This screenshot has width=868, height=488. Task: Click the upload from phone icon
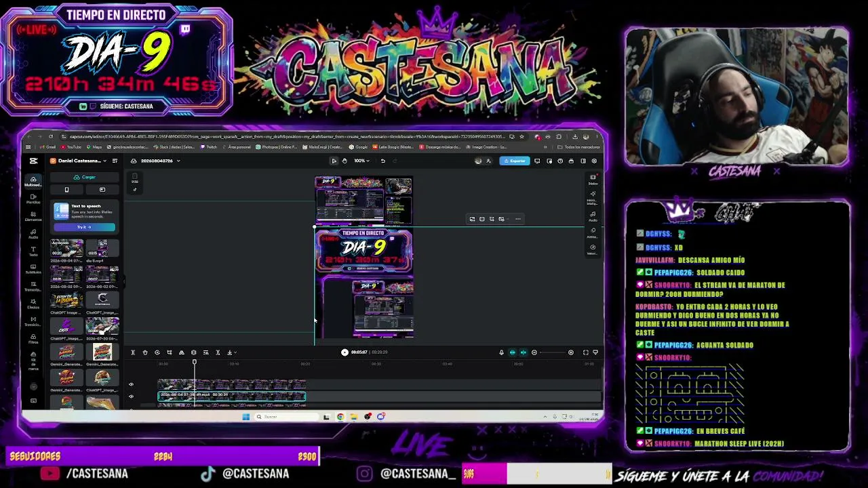[x=66, y=190]
